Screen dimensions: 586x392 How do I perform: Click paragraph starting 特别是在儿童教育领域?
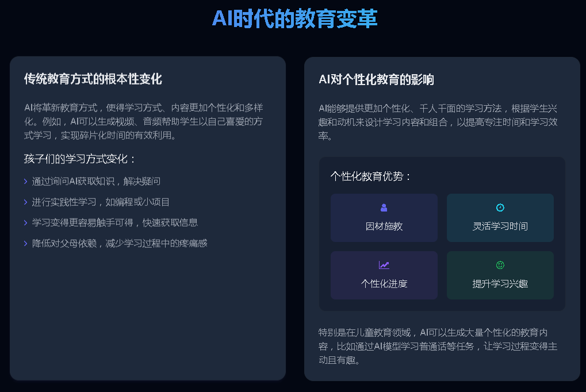pos(438,347)
